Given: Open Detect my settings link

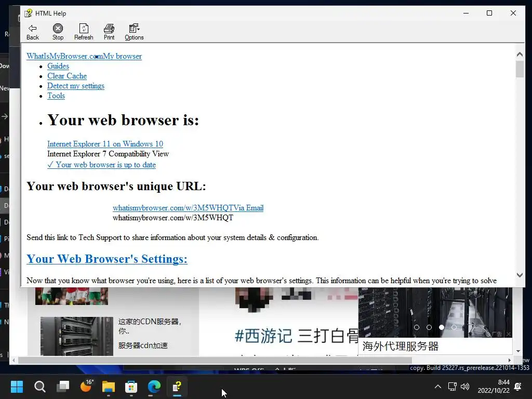Looking at the screenshot, I should [76, 86].
